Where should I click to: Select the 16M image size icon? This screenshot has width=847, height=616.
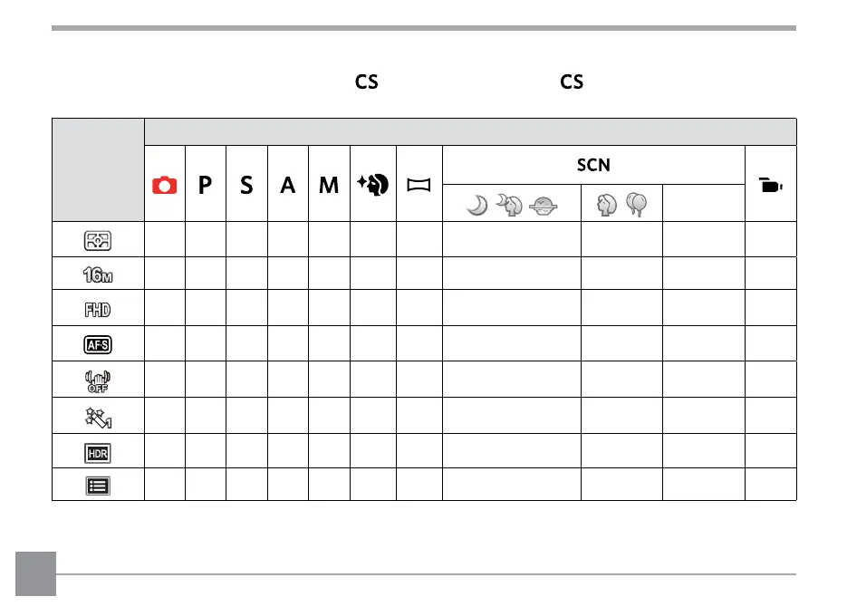[x=98, y=274]
